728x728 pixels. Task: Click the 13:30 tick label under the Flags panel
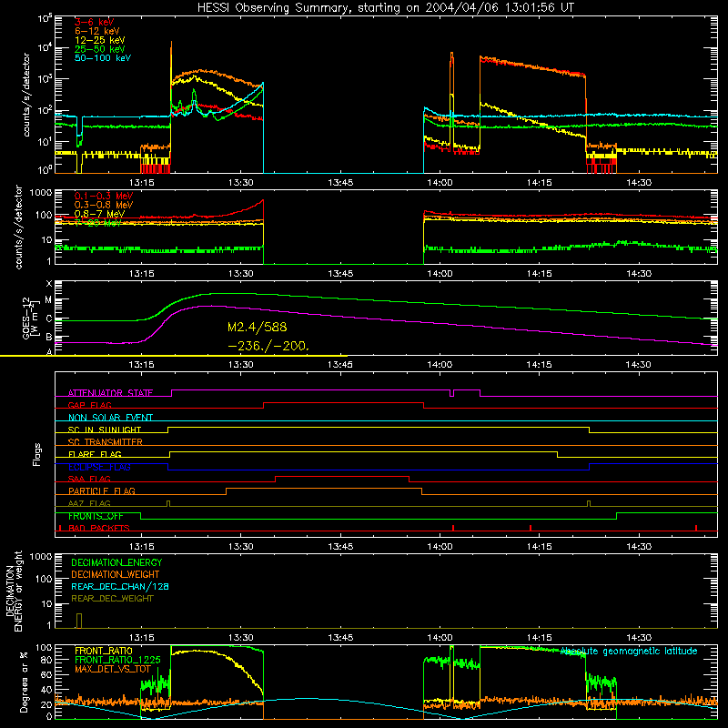coord(240,547)
